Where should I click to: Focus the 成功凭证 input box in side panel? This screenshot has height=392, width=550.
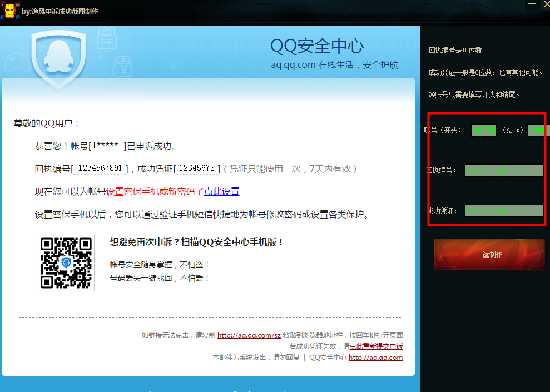tap(504, 210)
